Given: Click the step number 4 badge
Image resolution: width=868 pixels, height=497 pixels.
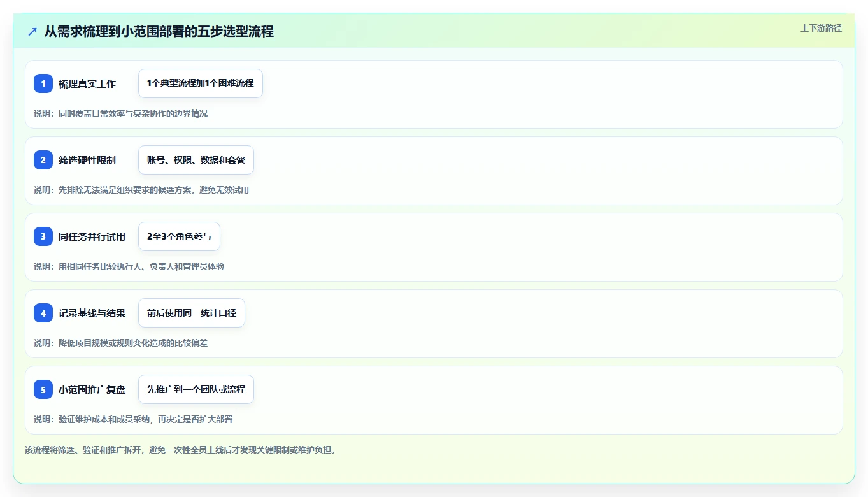Looking at the screenshot, I should (43, 313).
